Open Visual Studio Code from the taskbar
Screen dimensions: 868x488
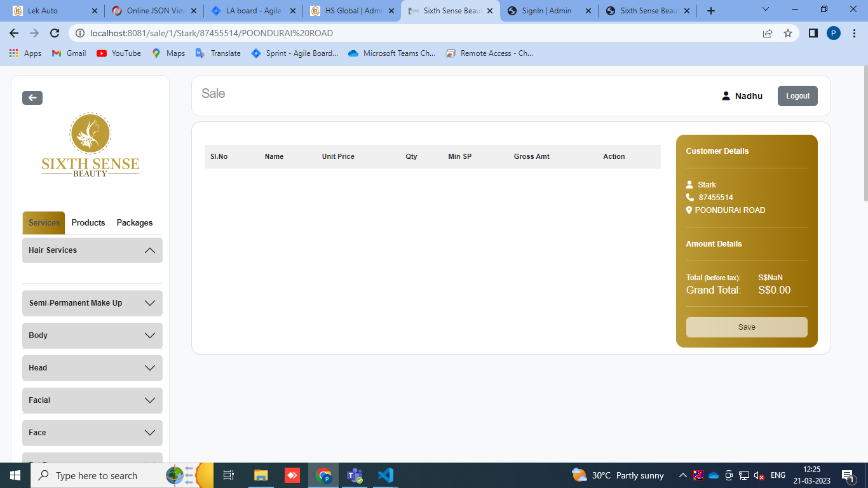coord(385,475)
